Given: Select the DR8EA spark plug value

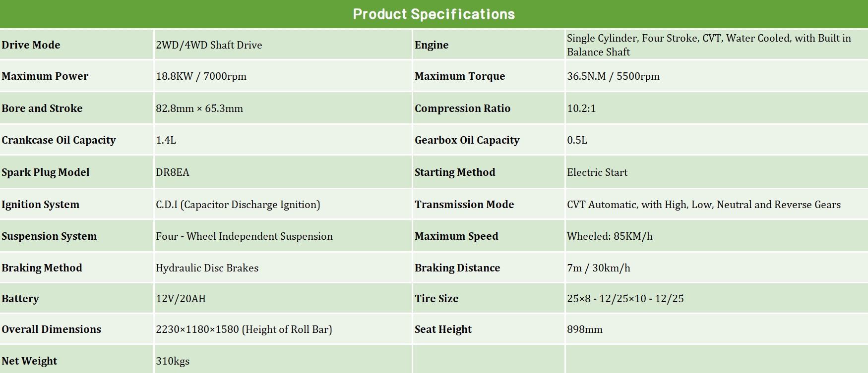Looking at the screenshot, I should (x=173, y=172).
